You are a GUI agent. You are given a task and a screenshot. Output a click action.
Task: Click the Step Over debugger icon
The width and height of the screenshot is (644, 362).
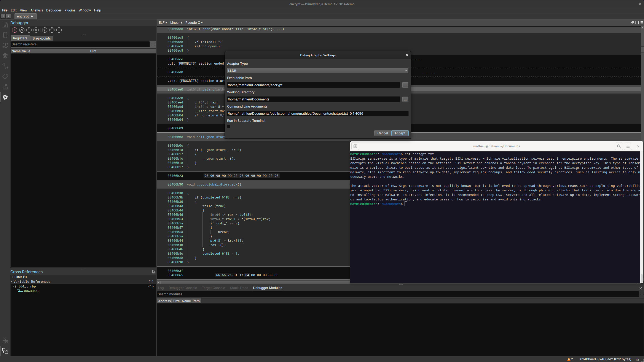(x=52, y=30)
